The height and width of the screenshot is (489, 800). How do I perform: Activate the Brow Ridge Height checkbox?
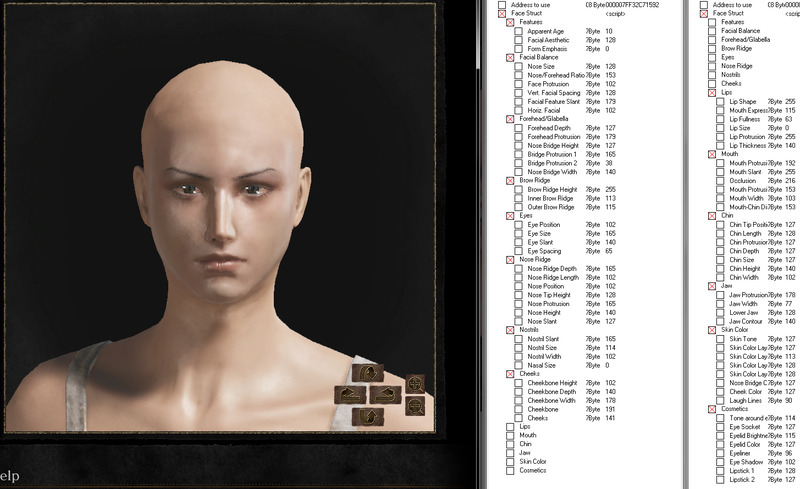518,189
